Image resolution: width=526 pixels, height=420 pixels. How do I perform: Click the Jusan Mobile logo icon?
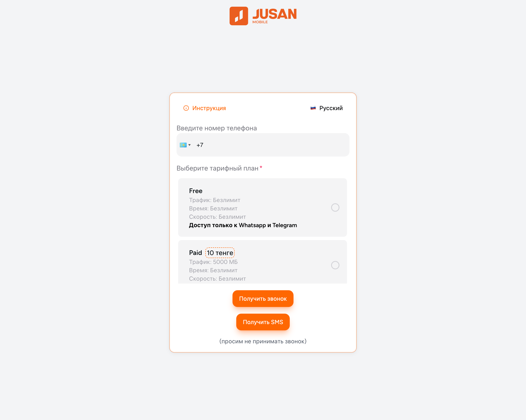239,16
